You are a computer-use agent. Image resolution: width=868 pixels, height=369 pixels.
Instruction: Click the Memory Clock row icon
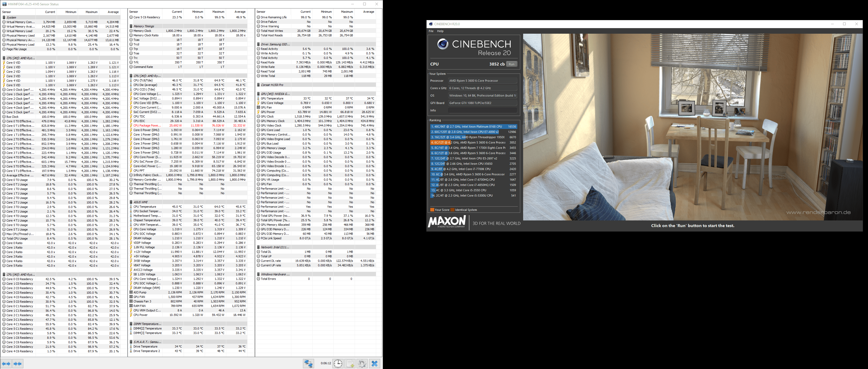click(x=131, y=31)
